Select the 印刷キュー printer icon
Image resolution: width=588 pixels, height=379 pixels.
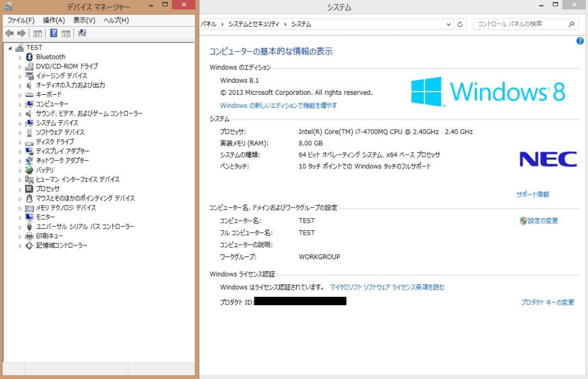29,236
